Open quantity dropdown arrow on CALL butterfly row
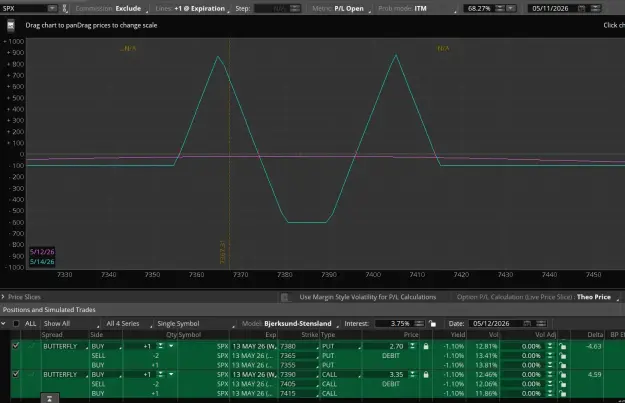 point(171,374)
